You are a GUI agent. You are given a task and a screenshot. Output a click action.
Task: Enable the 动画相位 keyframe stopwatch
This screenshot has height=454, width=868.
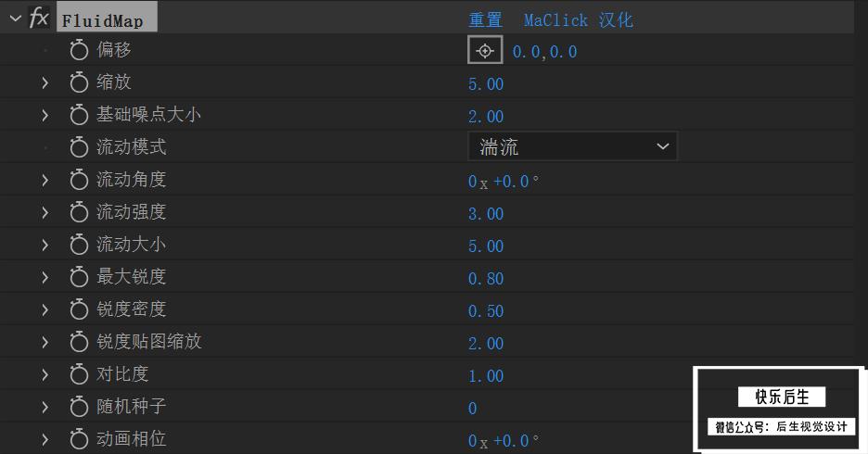79,439
